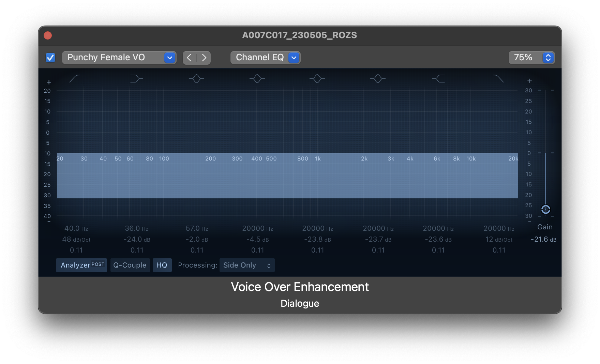This screenshot has width=600, height=364.
Task: Click the -23.6 dB gain value
Action: (438, 239)
